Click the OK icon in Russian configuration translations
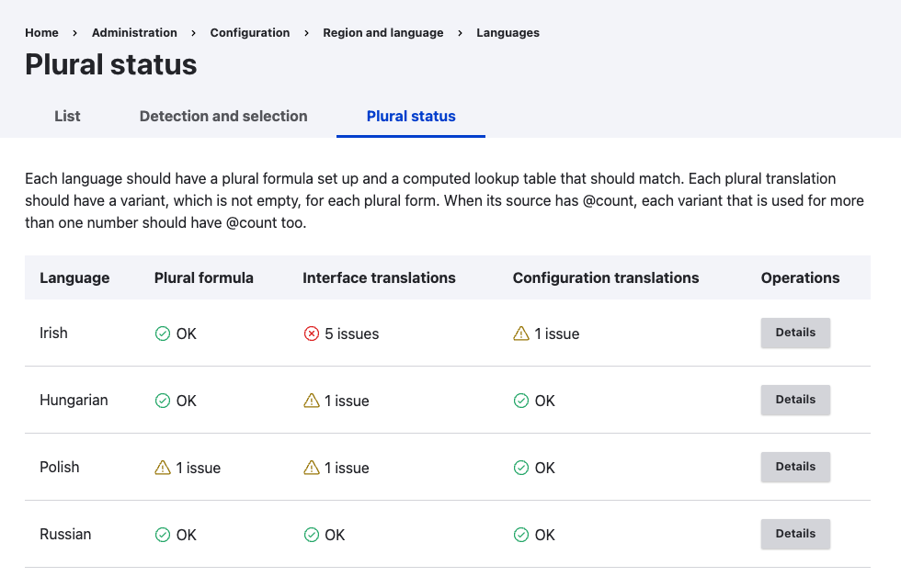 (521, 535)
